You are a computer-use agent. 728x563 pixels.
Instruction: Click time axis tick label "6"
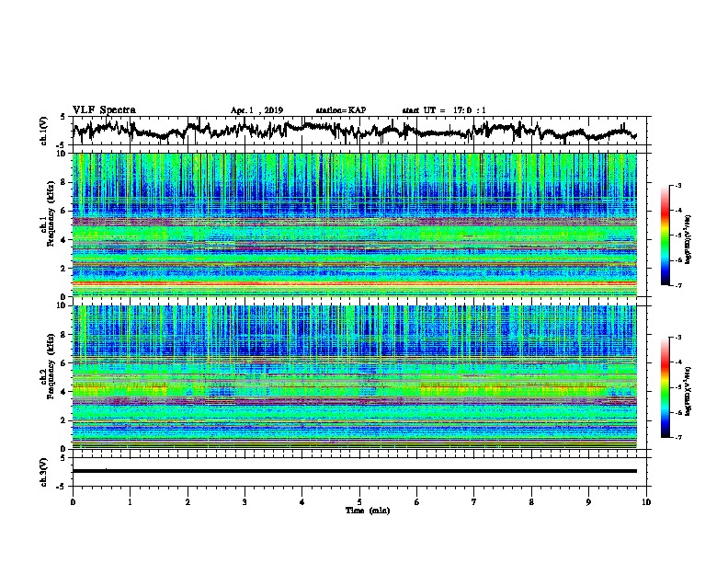[417, 502]
